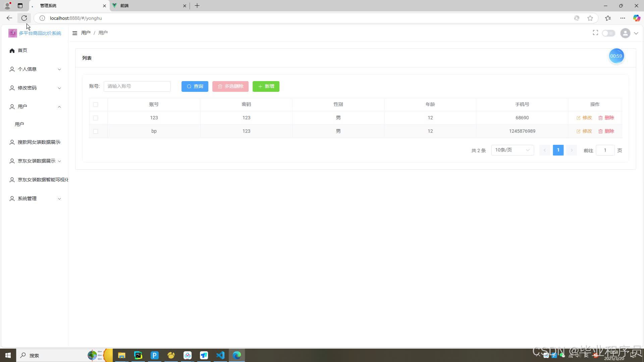Click edit icon for account bp

[579, 131]
